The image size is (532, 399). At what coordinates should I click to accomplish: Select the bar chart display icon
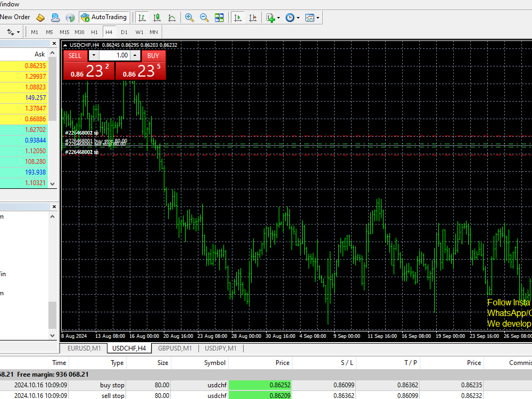(x=142, y=18)
